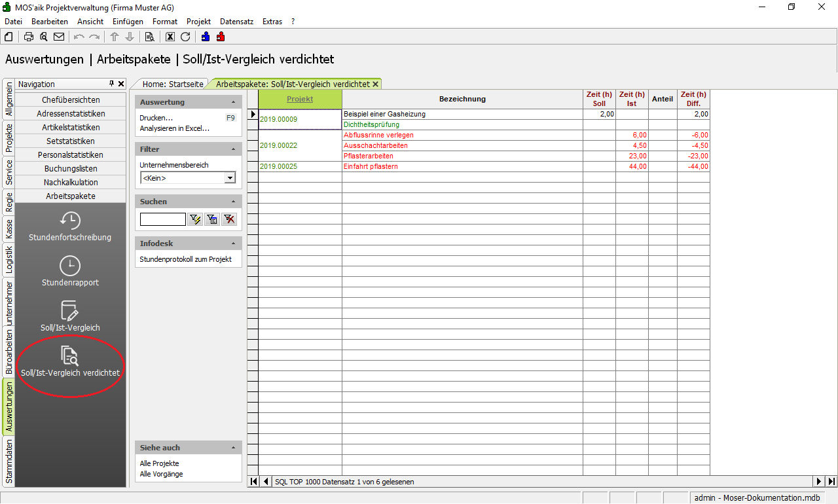Click the print icon in the toolbar
Image resolution: width=838 pixels, height=504 pixels.
pos(29,37)
